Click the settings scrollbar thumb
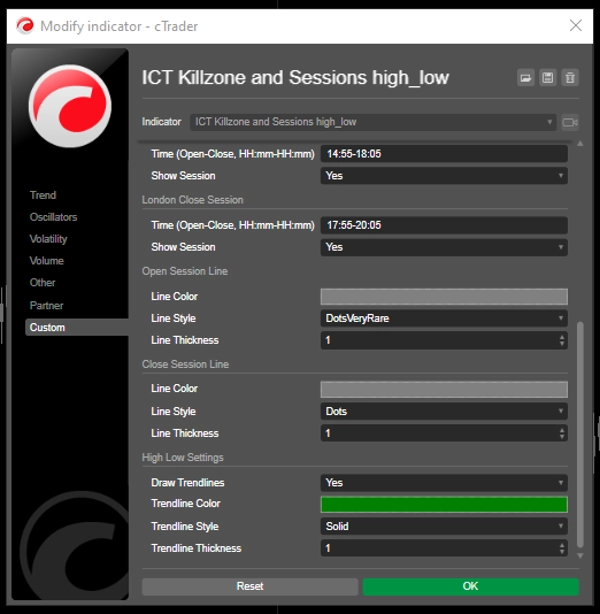 [x=580, y=435]
